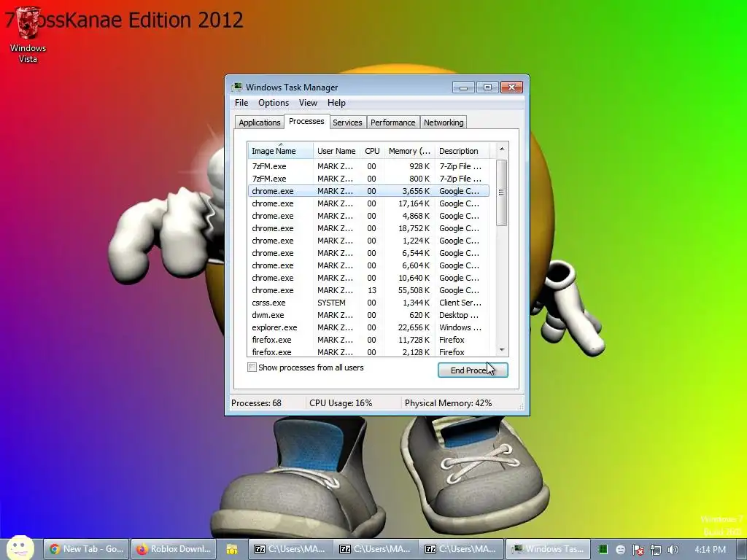747x560 pixels.
Task: Click the Processes: 68 status entry
Action: 256,402
